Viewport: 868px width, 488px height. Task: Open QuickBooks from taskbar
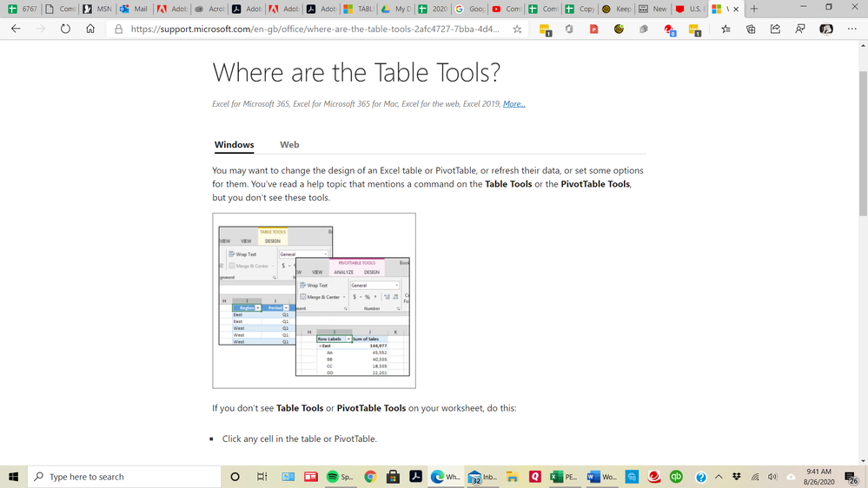(x=676, y=477)
